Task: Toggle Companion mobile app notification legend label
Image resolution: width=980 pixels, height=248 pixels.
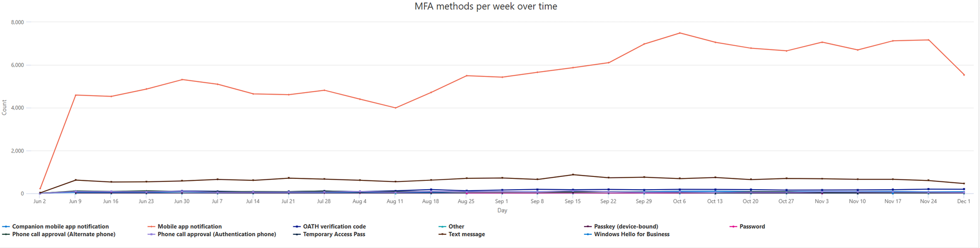Action: tap(60, 226)
